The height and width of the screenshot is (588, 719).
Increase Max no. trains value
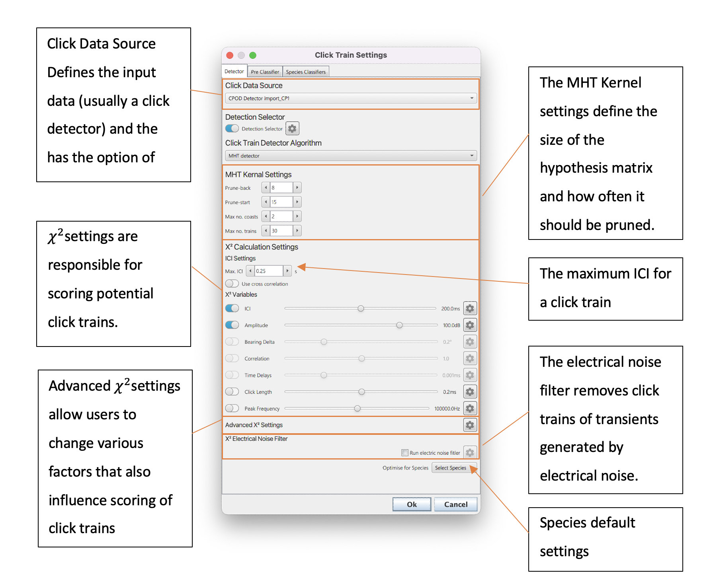[x=297, y=230]
